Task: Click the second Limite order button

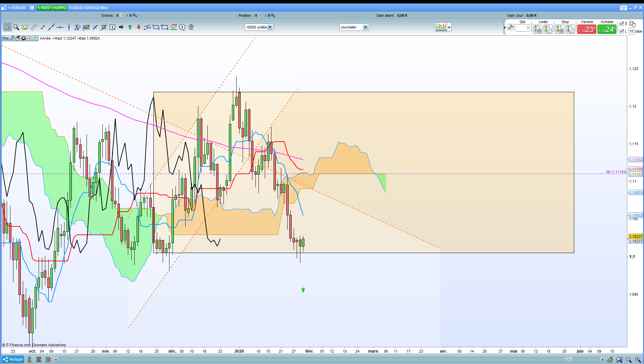Action: click(x=548, y=29)
